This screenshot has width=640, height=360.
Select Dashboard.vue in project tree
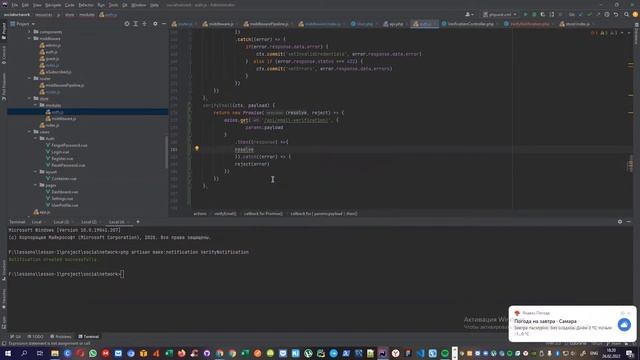pos(62,192)
